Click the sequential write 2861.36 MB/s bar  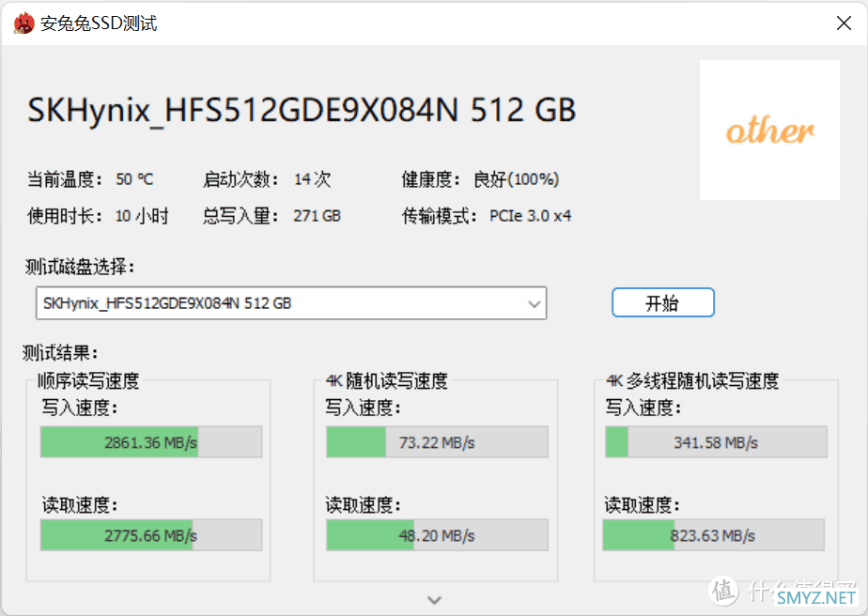(x=151, y=441)
